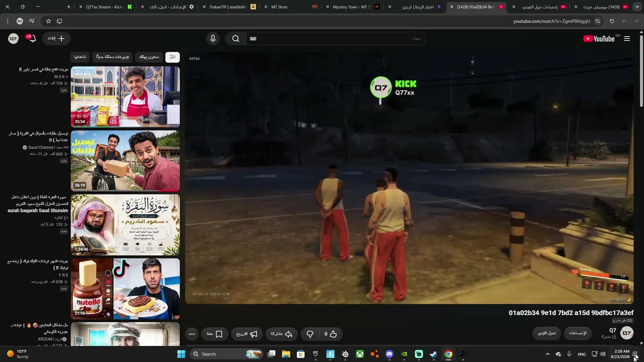Share the video (مشاركة)
The height and width of the screenshot is (362, 644).
(x=281, y=334)
